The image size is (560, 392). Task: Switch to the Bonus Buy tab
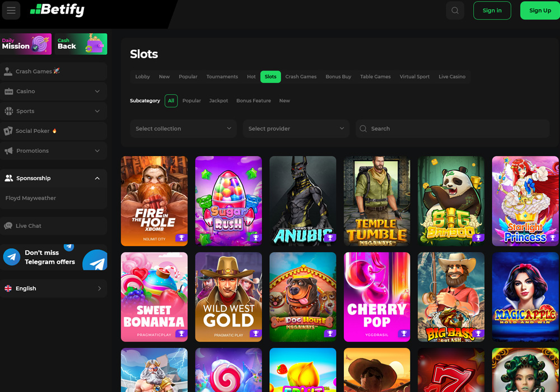(x=339, y=77)
